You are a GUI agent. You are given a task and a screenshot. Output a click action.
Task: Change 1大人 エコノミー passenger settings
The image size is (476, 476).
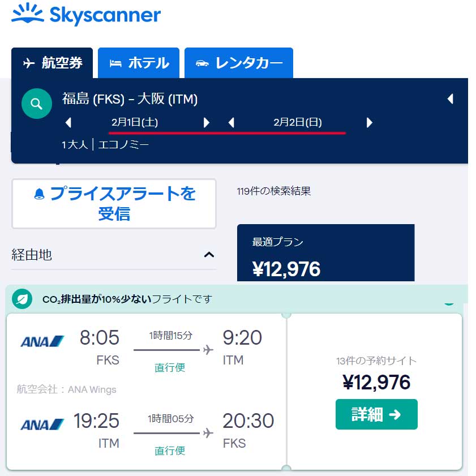(105, 144)
